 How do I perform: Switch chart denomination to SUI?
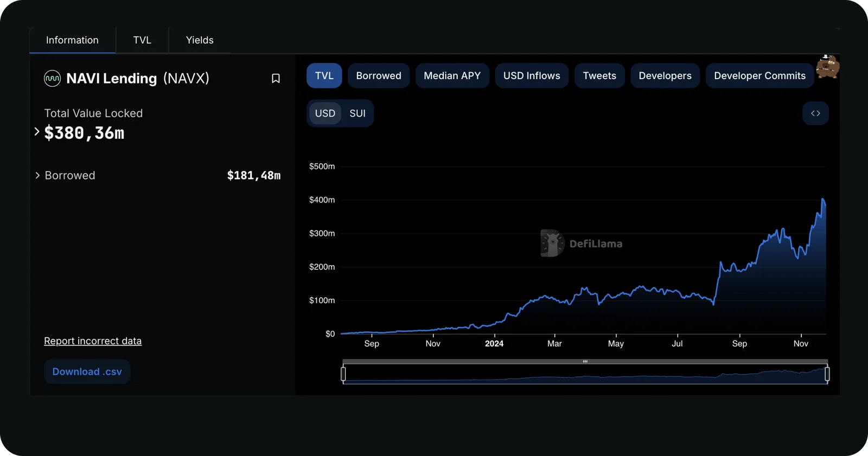coord(358,113)
